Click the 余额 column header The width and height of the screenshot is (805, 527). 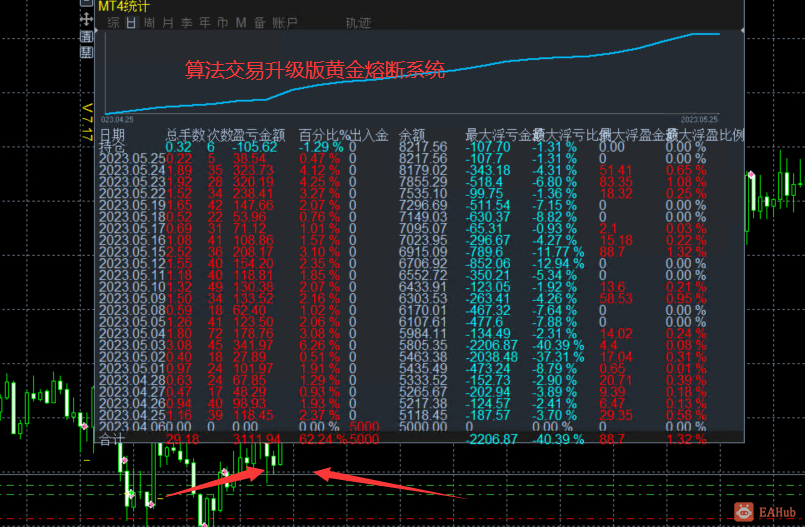[x=412, y=135]
